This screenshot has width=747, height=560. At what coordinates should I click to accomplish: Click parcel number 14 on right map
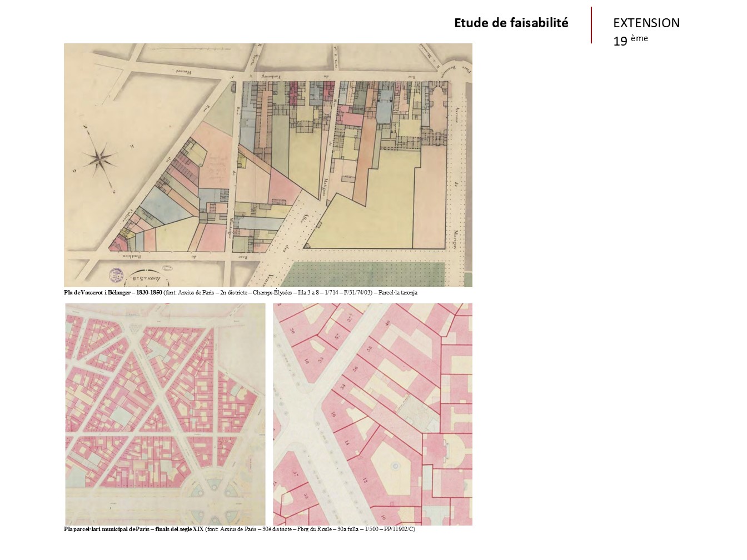coord(346,443)
